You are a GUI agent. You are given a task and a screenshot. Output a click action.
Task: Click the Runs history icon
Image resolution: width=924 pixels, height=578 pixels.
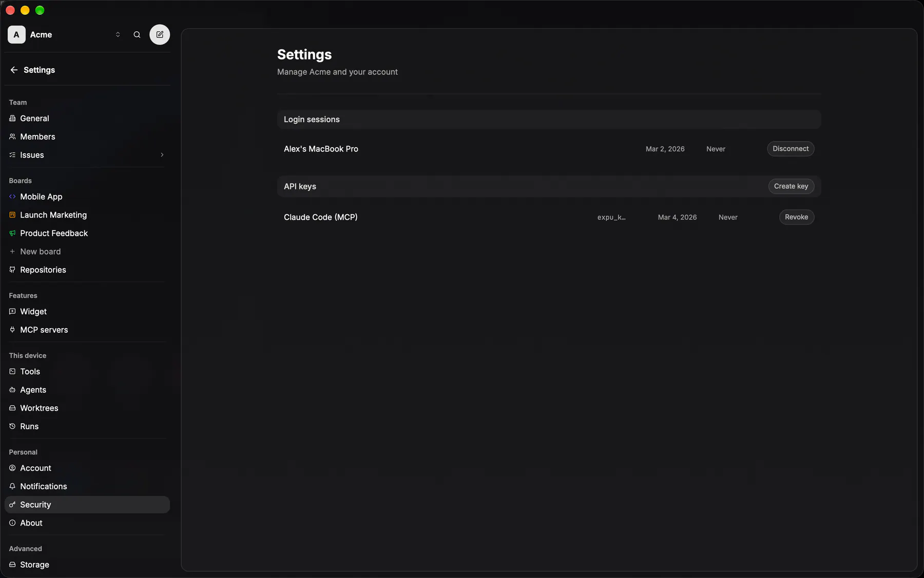[x=12, y=427]
